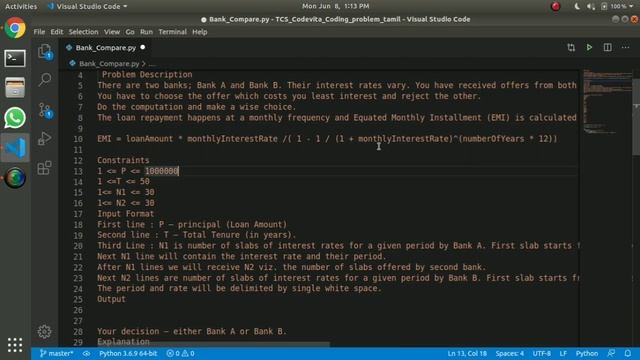Select the Bank_Compare.py editor tab
Image resolution: width=640 pixels, height=360 pixels.
[105, 48]
